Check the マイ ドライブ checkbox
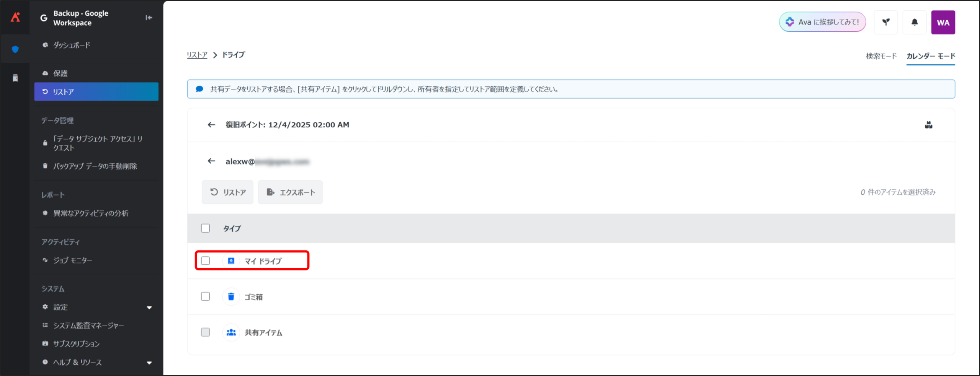Viewport: 980px width, 376px height. [x=206, y=261]
